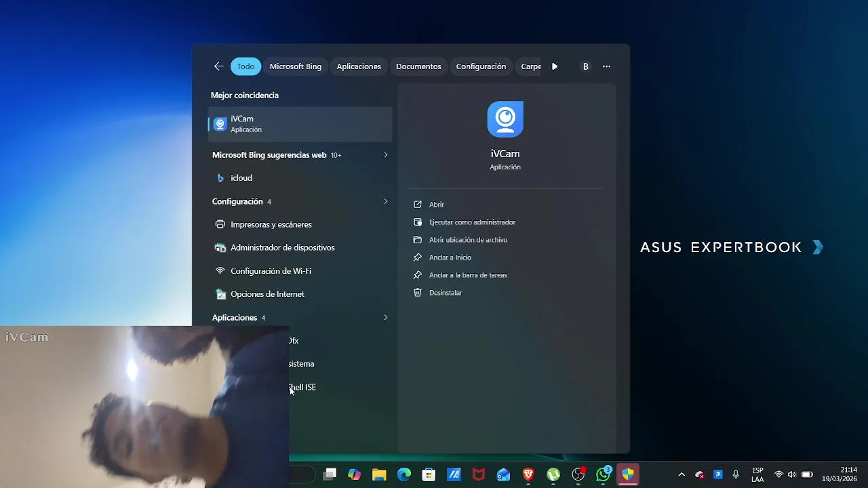
Task: Choose Anclar a la barra de tareas
Action: point(468,275)
